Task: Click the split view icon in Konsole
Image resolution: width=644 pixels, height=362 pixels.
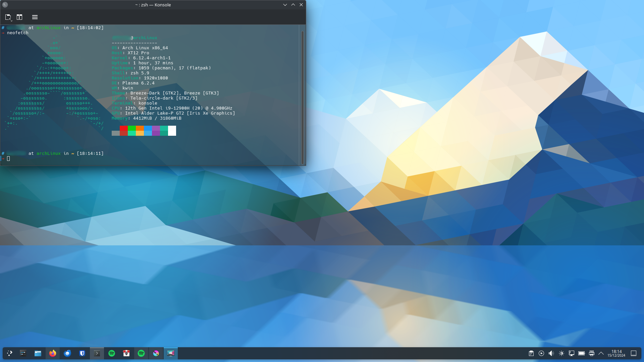Action: tap(19, 17)
